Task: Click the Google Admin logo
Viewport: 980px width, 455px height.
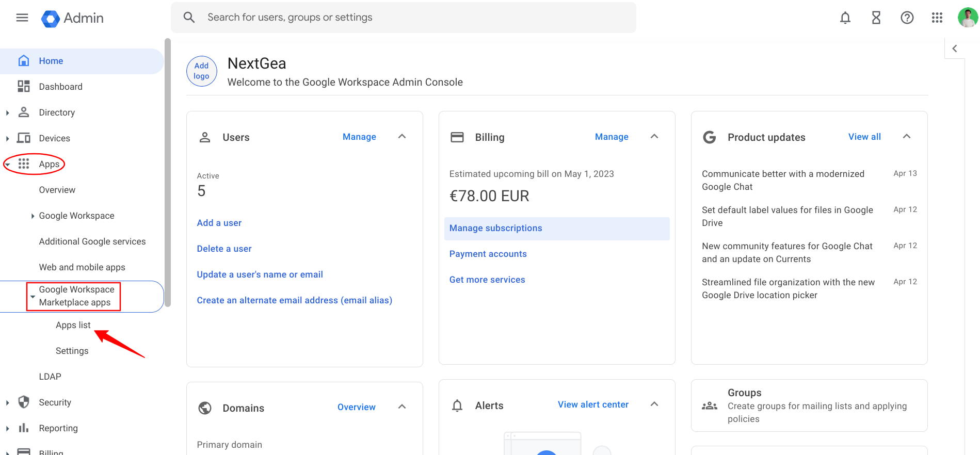Action: pyautogui.click(x=72, y=19)
